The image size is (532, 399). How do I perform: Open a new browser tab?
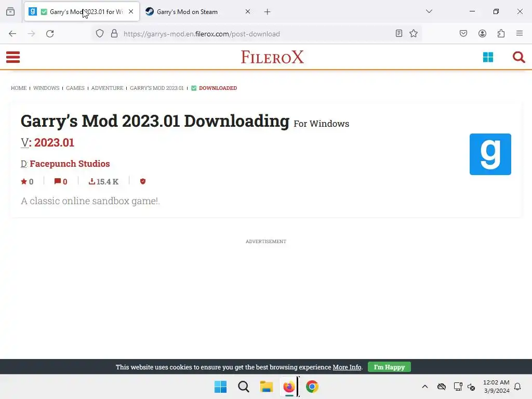tap(268, 12)
